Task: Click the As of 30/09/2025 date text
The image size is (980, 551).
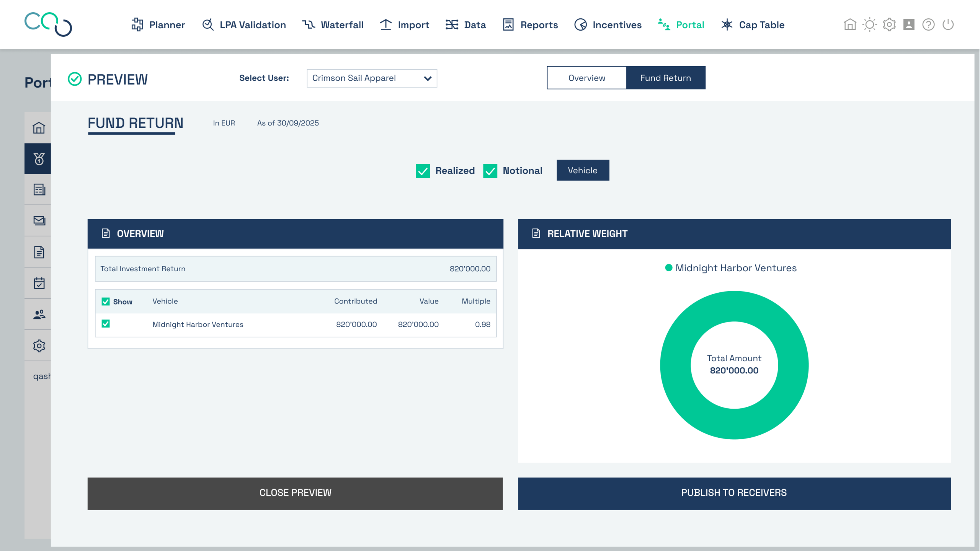Action: point(288,123)
